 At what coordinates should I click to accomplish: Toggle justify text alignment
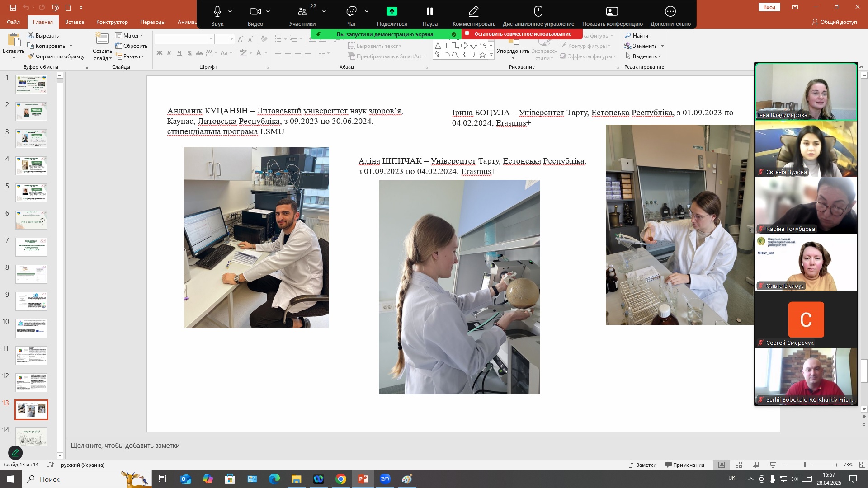(x=307, y=53)
